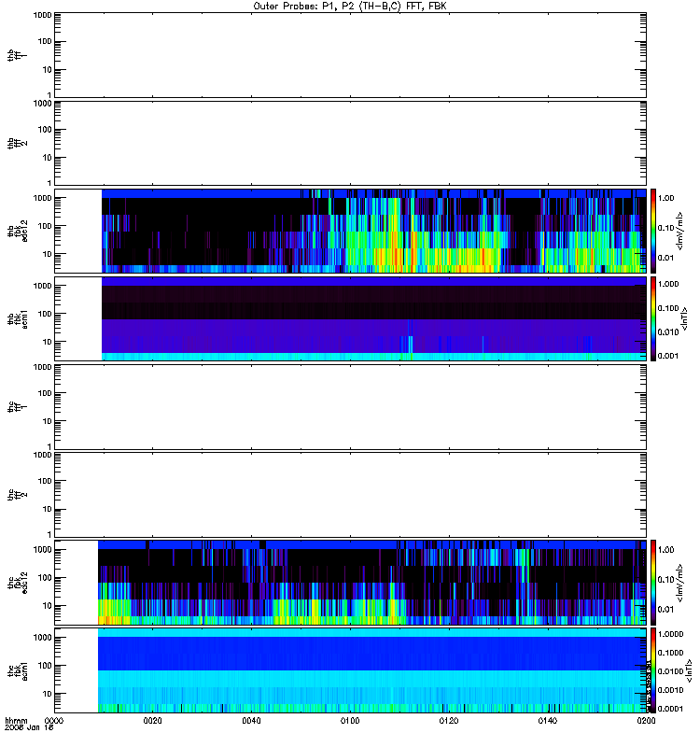
Task: Click the '0120' time axis label
Action: coord(449,721)
